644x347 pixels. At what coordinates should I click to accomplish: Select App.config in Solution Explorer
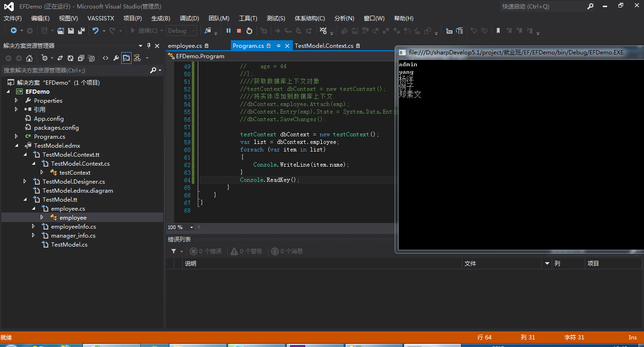tap(49, 119)
